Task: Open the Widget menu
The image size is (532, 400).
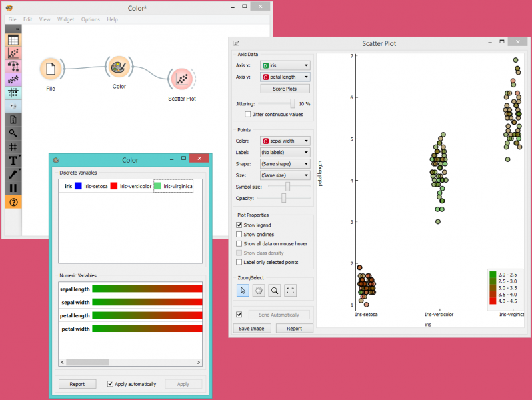Action: coord(65,19)
